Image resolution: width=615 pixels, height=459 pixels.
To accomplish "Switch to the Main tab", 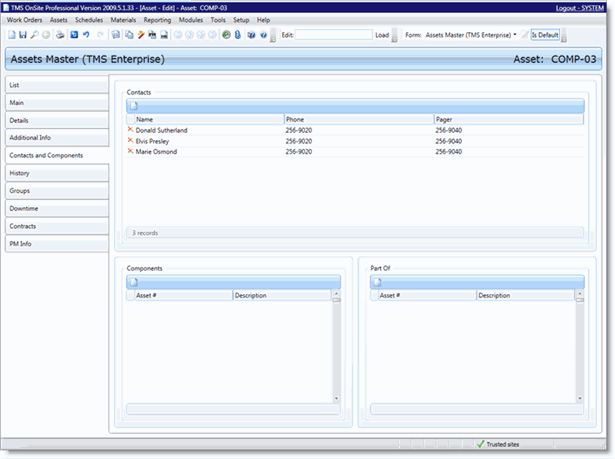I will [x=57, y=102].
